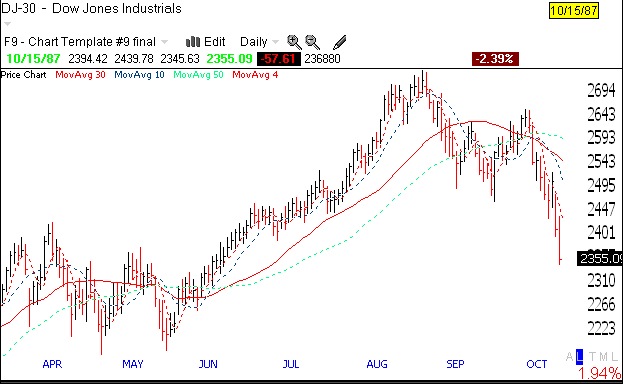Select the MovAvg 10 legend label
This screenshot has height=384, width=623.
click(x=139, y=75)
